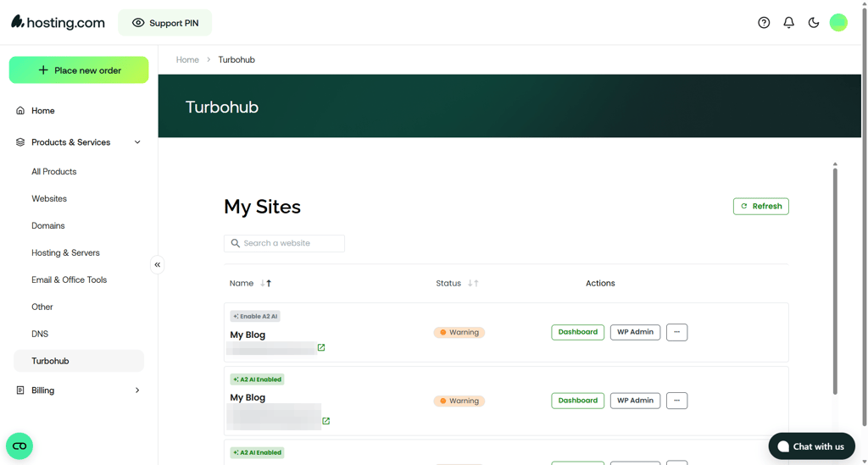Click the hosting.com logo
Image resolution: width=868 pixels, height=465 pixels.
[x=58, y=23]
